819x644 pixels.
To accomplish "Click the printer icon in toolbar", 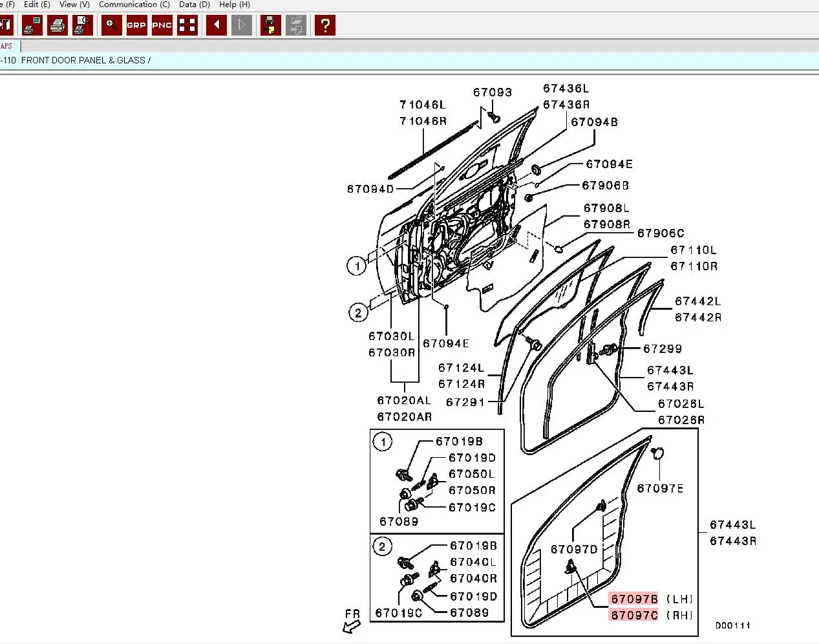I will (58, 25).
